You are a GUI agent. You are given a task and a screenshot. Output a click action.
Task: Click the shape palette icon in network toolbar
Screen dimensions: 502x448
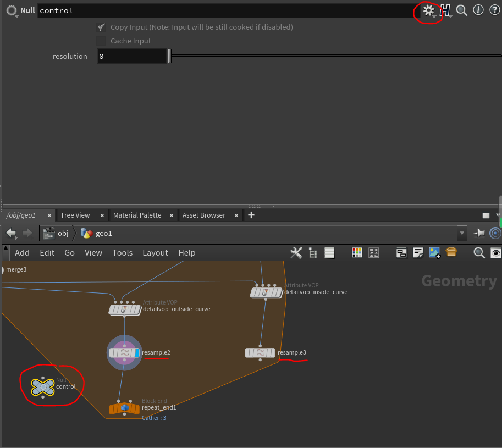point(373,253)
